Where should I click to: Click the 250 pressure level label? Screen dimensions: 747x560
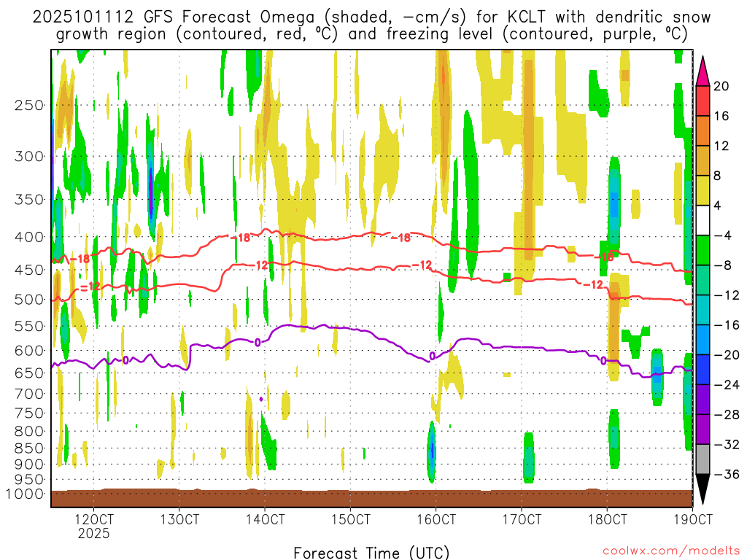point(29,105)
